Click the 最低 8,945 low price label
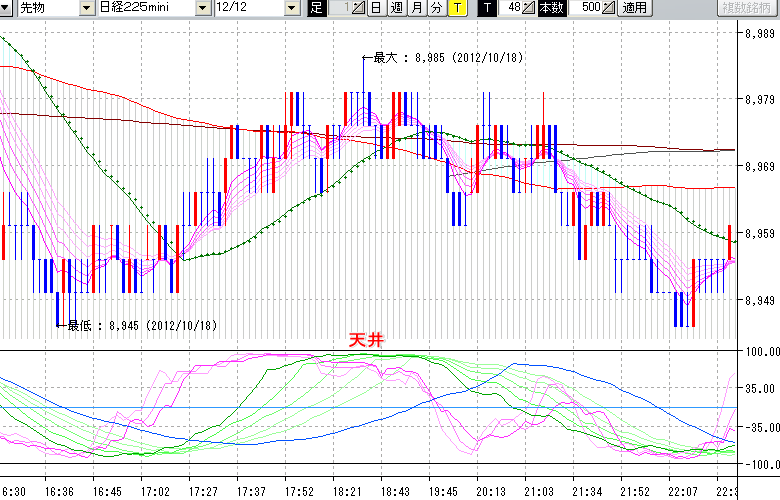This screenshot has width=780, height=500. [x=140, y=325]
